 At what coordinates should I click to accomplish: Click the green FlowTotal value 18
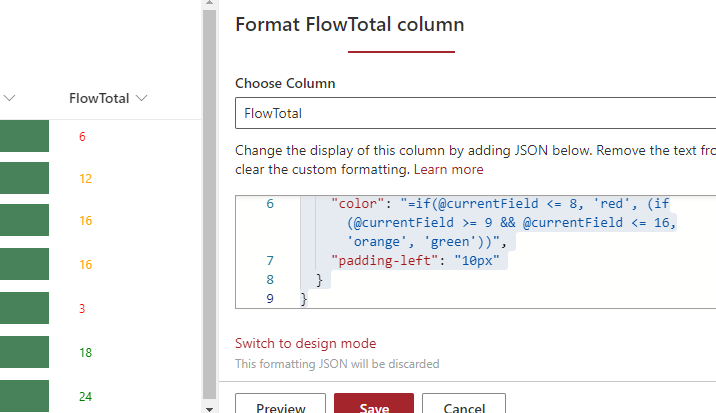pyautogui.click(x=85, y=353)
